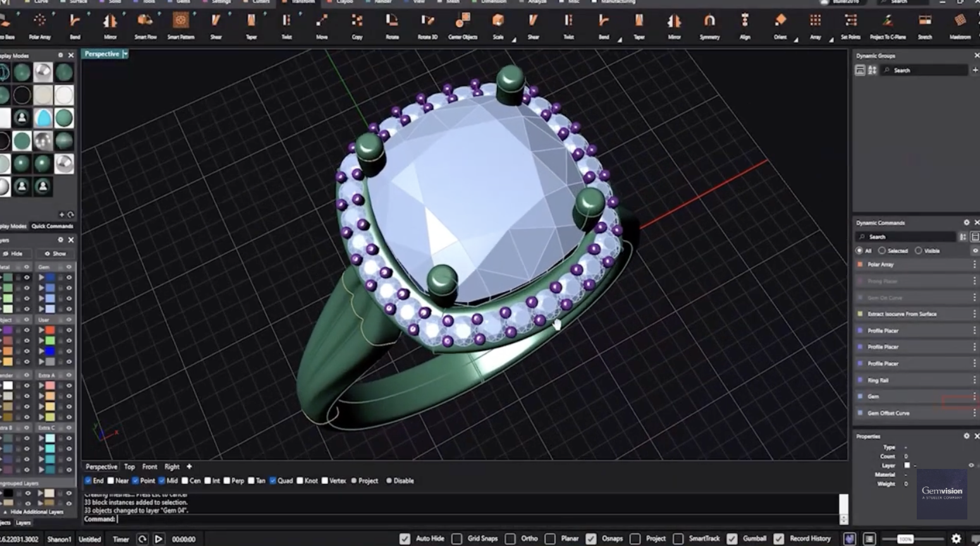This screenshot has height=546, width=980.
Task: Select the Polar Array tool in toolbar
Action: (x=39, y=26)
